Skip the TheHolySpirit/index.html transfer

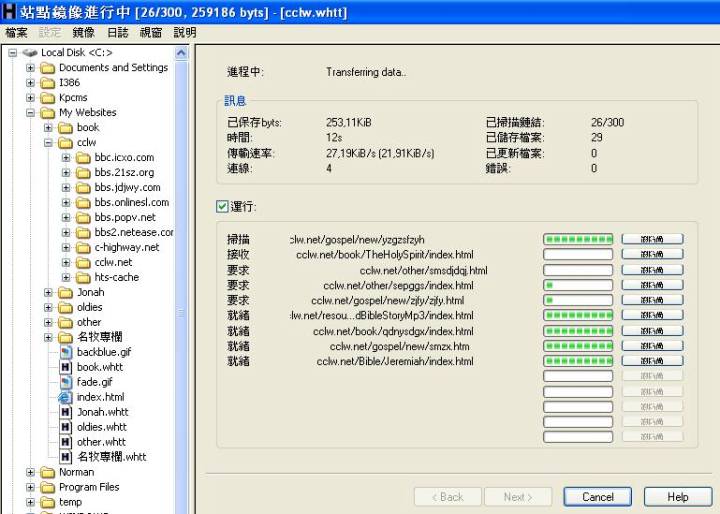(x=652, y=255)
